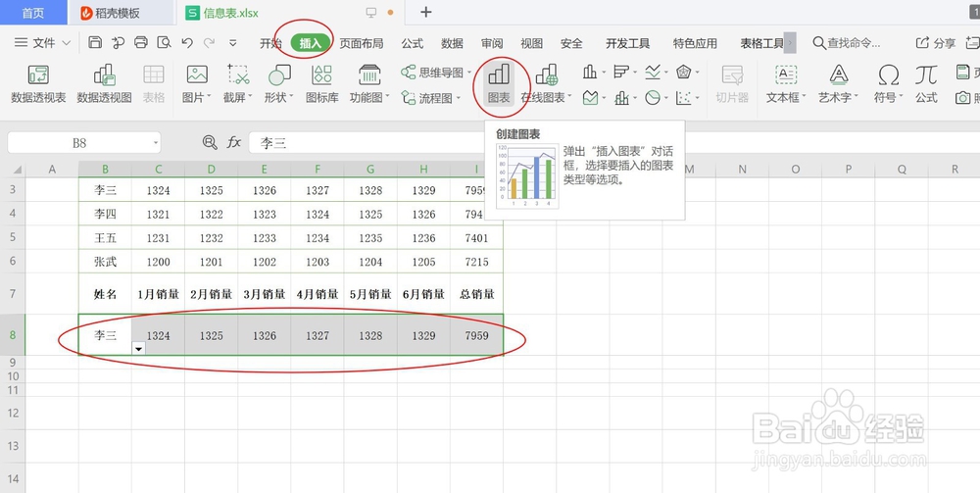Click the zoom magnifier next to fx
Image resolution: width=980 pixels, height=493 pixels.
tap(210, 142)
